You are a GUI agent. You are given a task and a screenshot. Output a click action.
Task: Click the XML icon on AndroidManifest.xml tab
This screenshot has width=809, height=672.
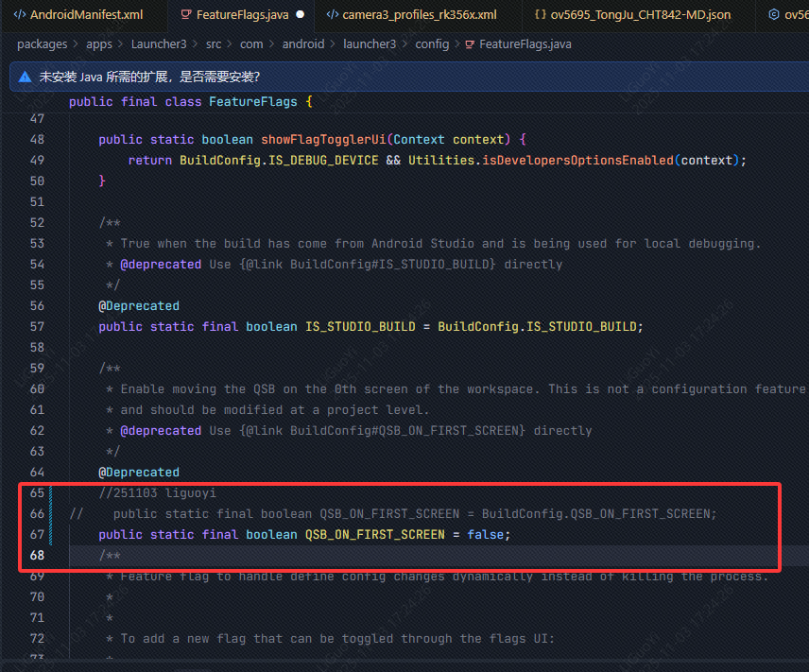coord(19,15)
